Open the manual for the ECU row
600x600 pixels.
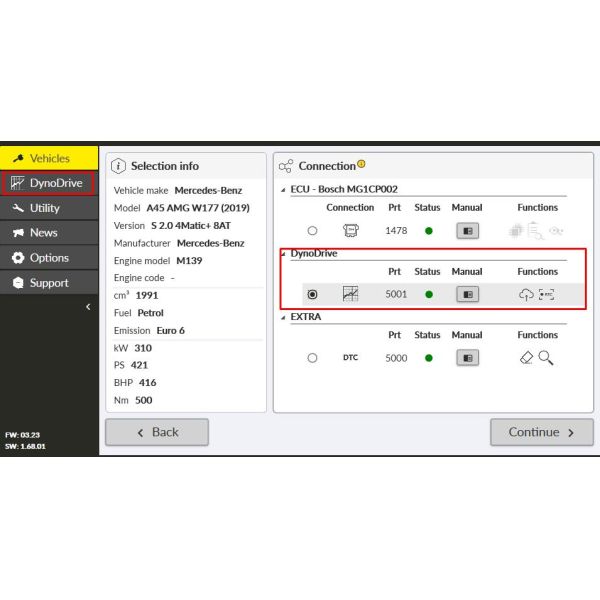click(x=467, y=231)
